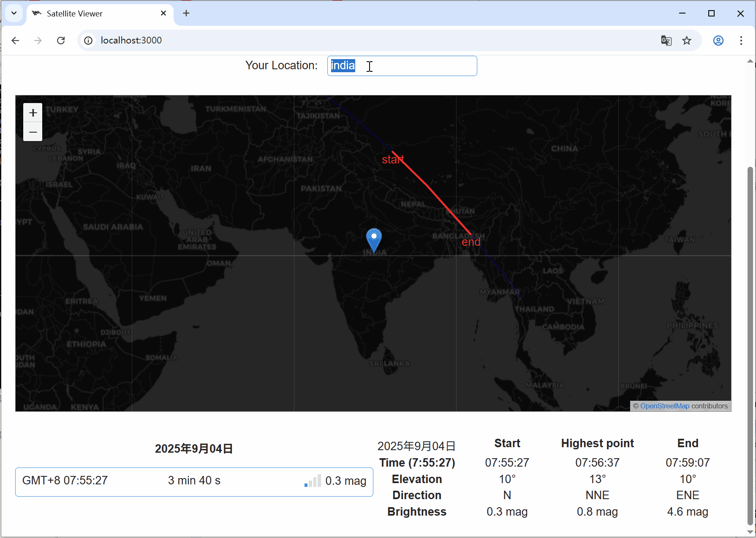Click the '13°' elevation value
The width and height of the screenshot is (756, 538).
pos(597,479)
